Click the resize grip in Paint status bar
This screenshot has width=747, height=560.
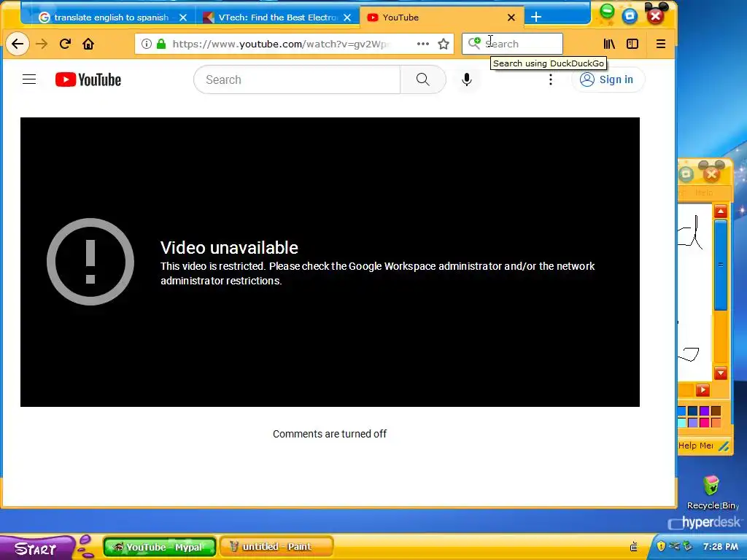point(724,446)
